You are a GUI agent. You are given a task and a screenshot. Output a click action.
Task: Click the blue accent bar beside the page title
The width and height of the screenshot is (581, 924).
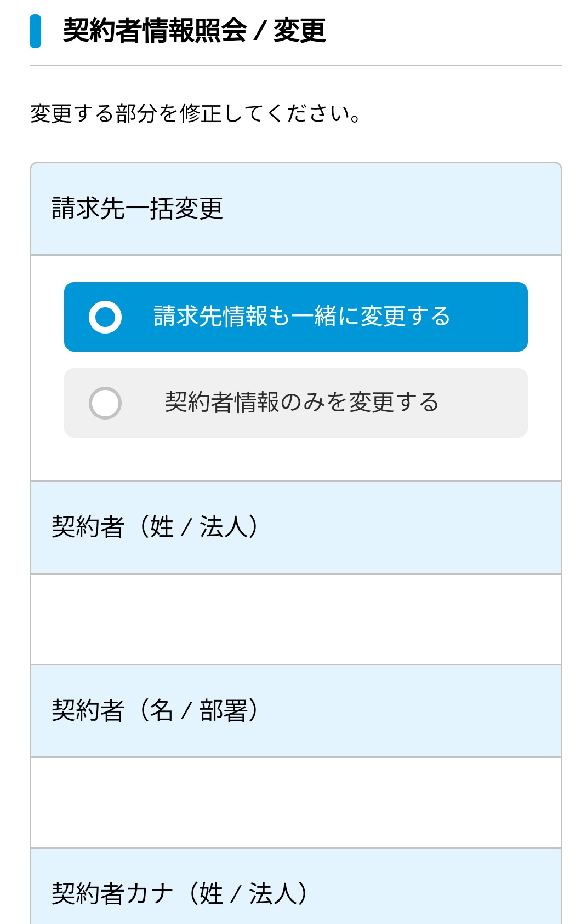coord(36,31)
